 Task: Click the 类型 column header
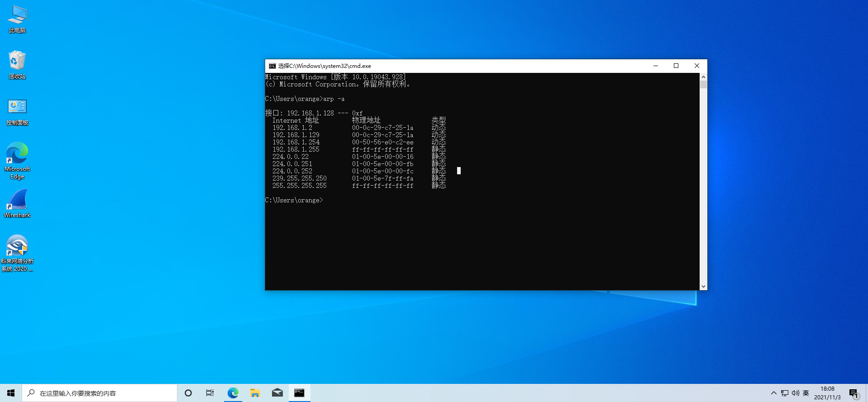[x=439, y=120]
